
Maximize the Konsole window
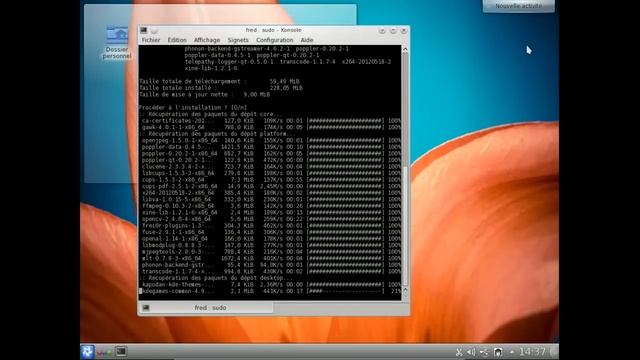[x=393, y=31]
